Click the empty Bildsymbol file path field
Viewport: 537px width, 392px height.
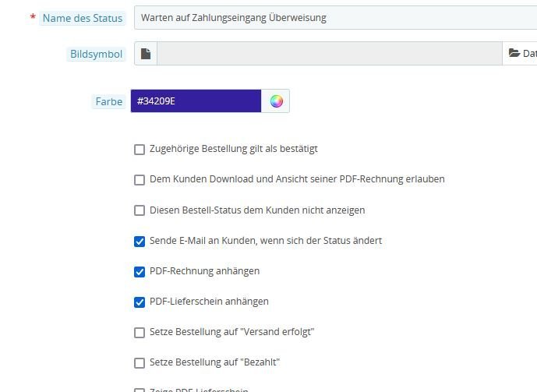(x=329, y=54)
